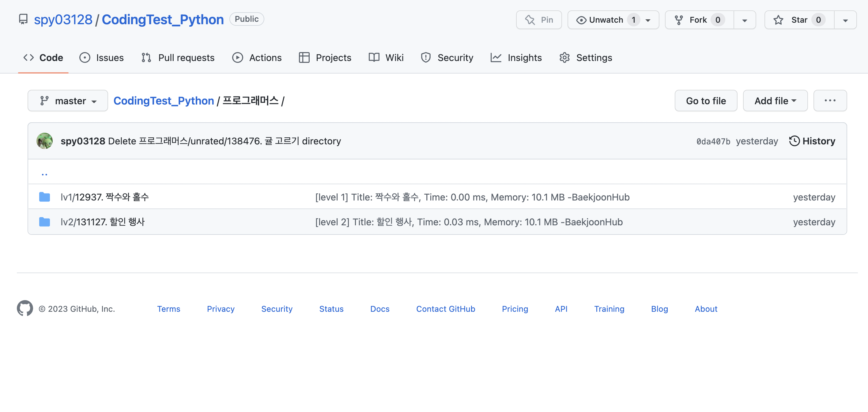
Task: Click the spy03128 commit author avatar
Action: [x=44, y=141]
